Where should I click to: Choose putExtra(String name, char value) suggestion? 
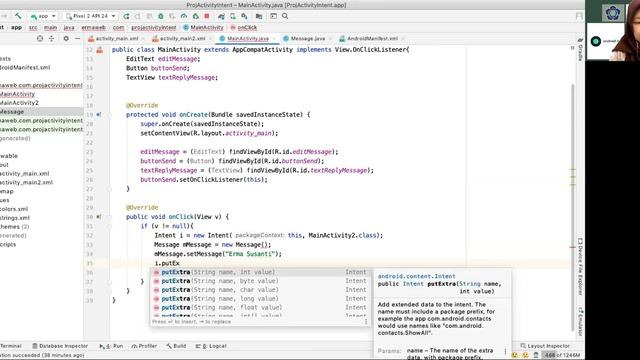[260, 290]
